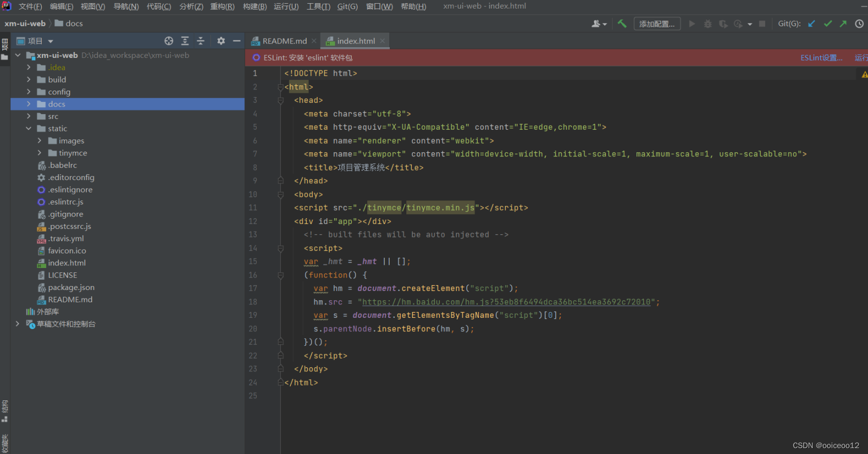Click the locate file target icon
The image size is (868, 454).
coord(169,41)
